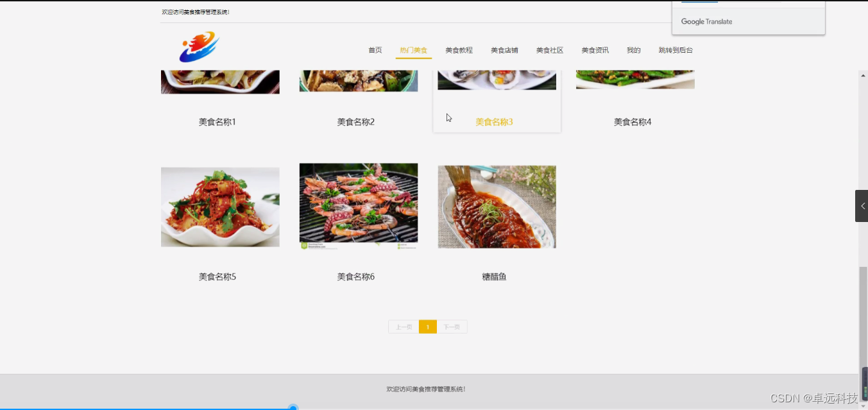Image resolution: width=868 pixels, height=410 pixels.
Task: View the 糖醋鱼 dish thumbnail
Action: (x=497, y=206)
